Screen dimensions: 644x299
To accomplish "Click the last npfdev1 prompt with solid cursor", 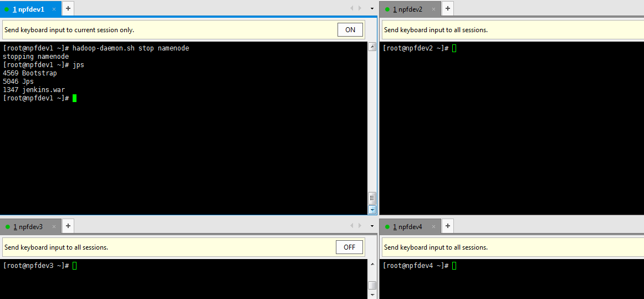I will point(39,98).
